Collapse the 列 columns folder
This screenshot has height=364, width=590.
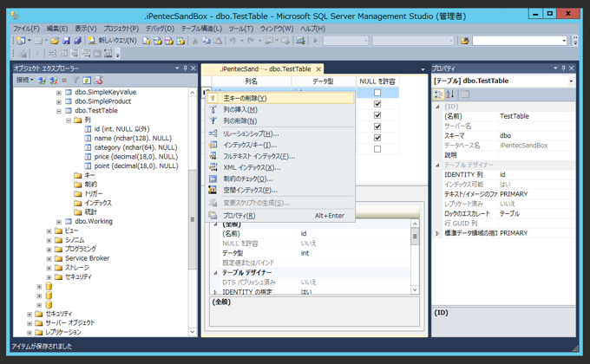(68, 120)
